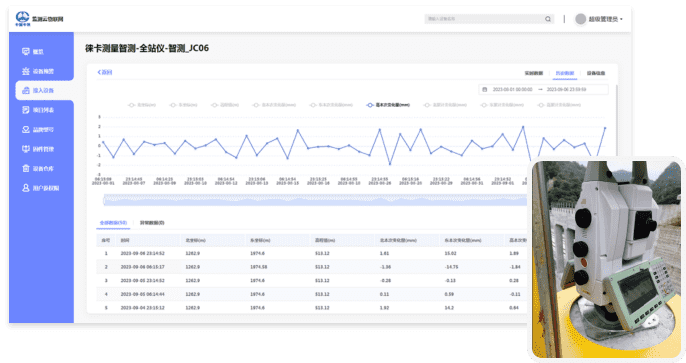Open the 设备预览 sidebar icon
Image resolution: width=686 pixels, height=363 pixels.
coord(26,71)
